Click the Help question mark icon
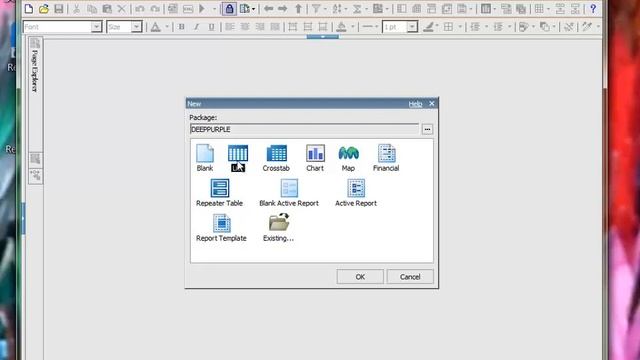This screenshot has width=640, height=360. (x=593, y=9)
